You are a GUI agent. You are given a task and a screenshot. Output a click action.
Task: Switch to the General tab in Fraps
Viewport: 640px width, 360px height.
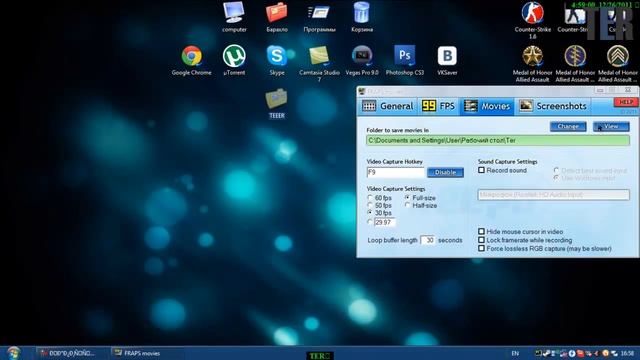pyautogui.click(x=388, y=106)
